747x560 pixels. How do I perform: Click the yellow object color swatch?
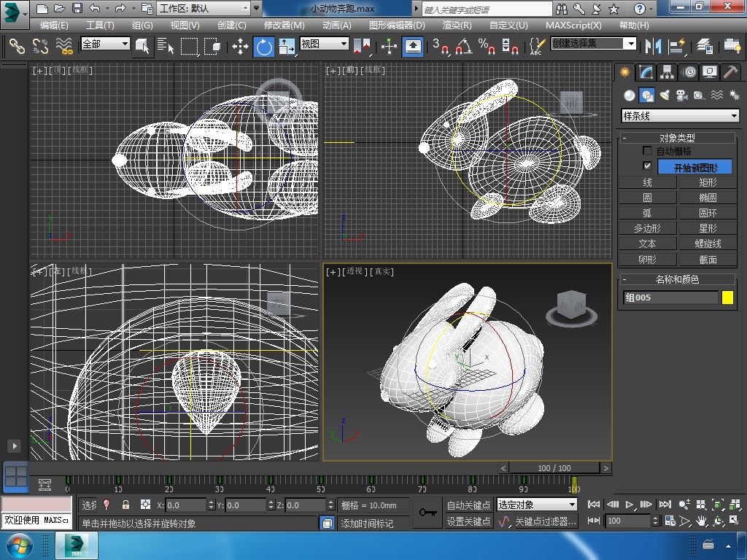(x=727, y=297)
